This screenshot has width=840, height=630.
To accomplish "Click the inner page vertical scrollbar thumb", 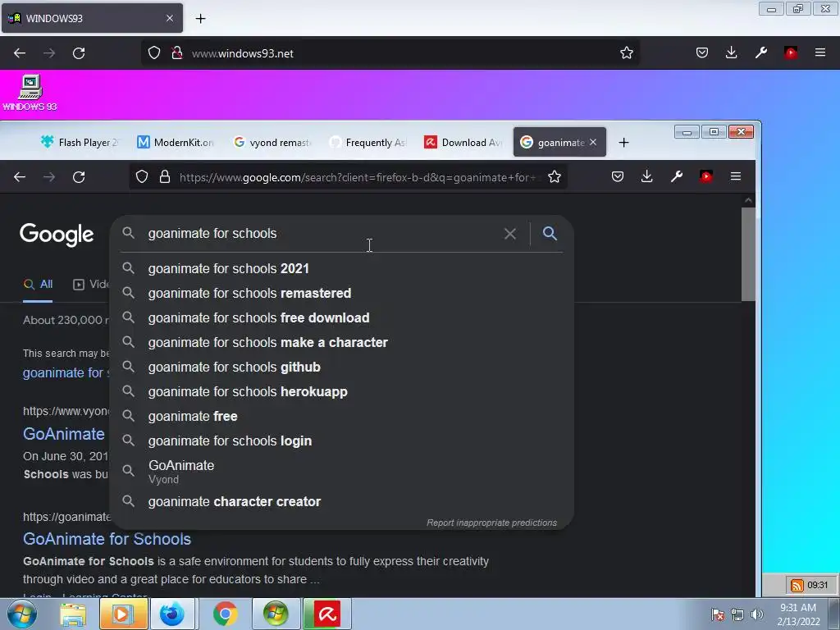I will coord(748,255).
